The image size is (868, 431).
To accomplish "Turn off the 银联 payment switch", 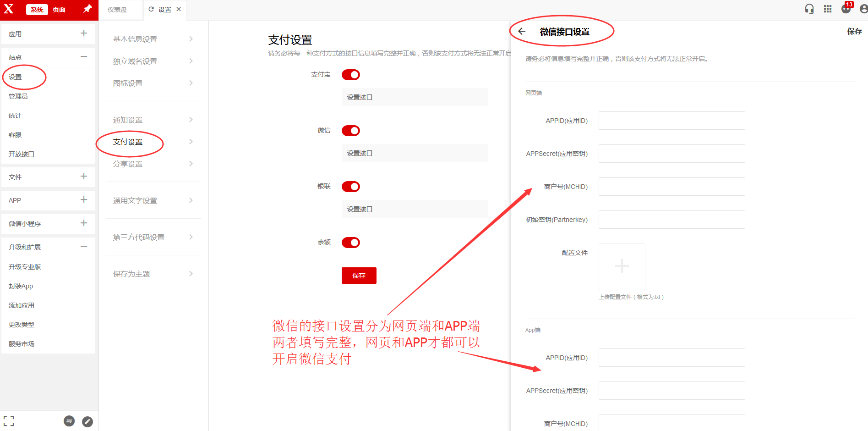I will (351, 187).
